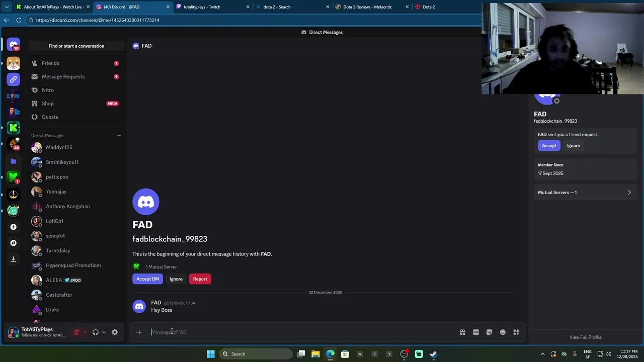This screenshot has width=644, height=362.
Task: Ignore friend request in profile panel
Action: [574, 146]
